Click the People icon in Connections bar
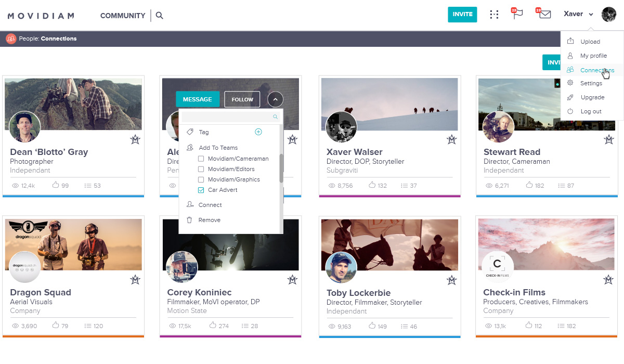Screen dimensions: 624x364 coord(11,38)
